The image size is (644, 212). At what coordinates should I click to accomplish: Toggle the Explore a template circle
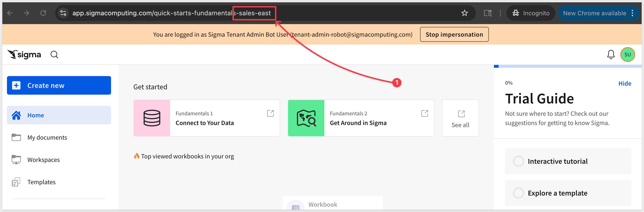tap(518, 193)
